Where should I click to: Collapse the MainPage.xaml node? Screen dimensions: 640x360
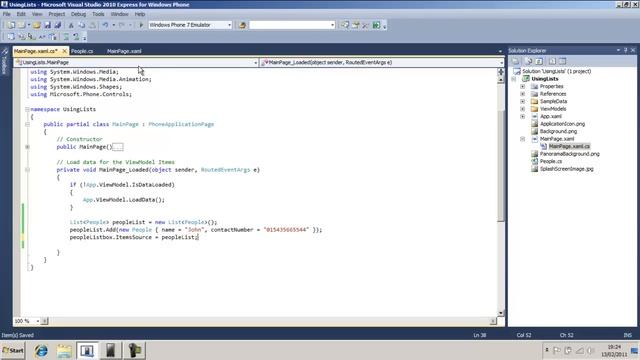tap(522, 139)
